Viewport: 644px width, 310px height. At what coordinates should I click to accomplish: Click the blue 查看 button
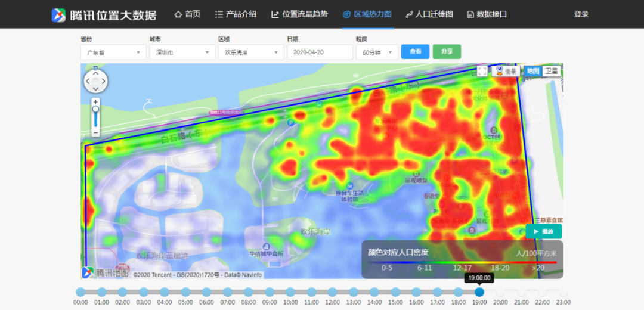point(415,52)
